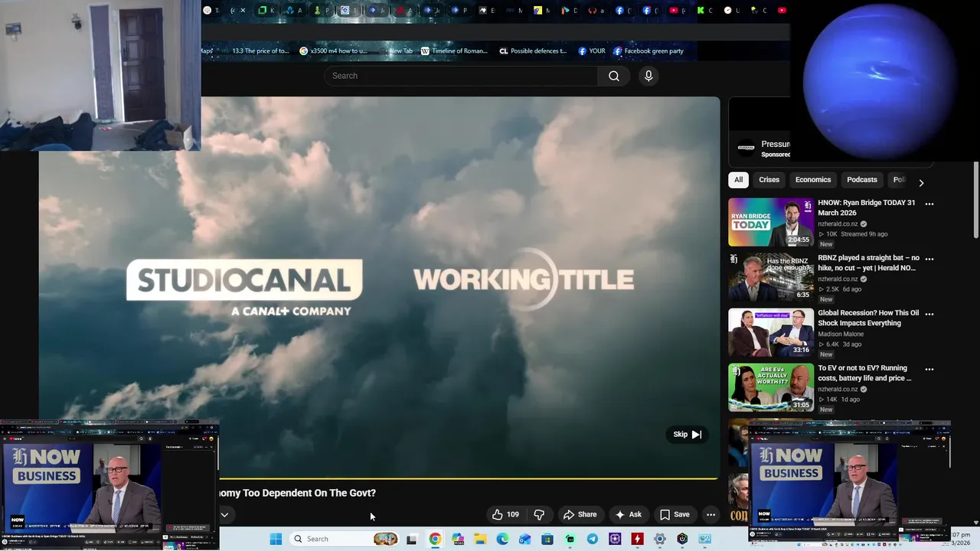Select the All filter chip

tap(738, 180)
